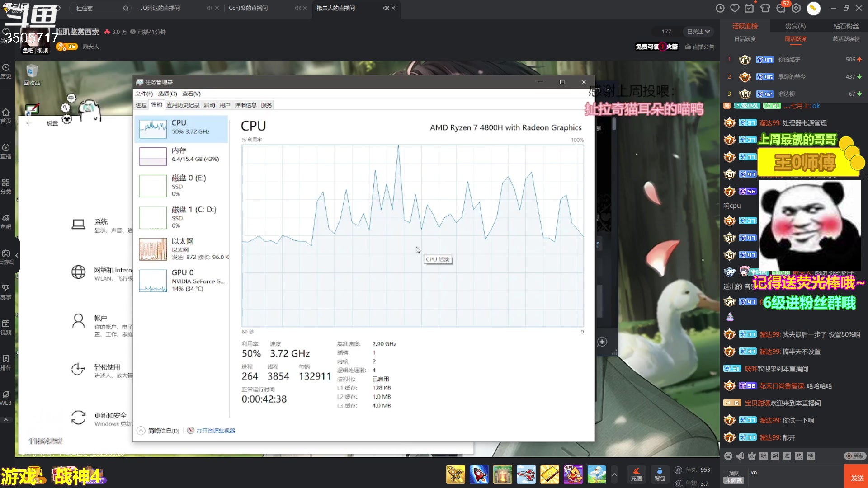Switch to 贵宾(8) tab
868x488 pixels.
(795, 26)
